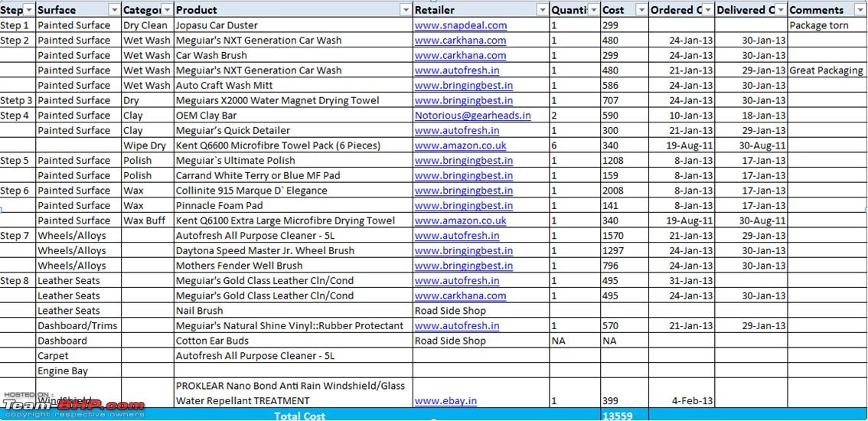Open the Surface column filter dropdown
868x421 pixels.
[x=114, y=10]
